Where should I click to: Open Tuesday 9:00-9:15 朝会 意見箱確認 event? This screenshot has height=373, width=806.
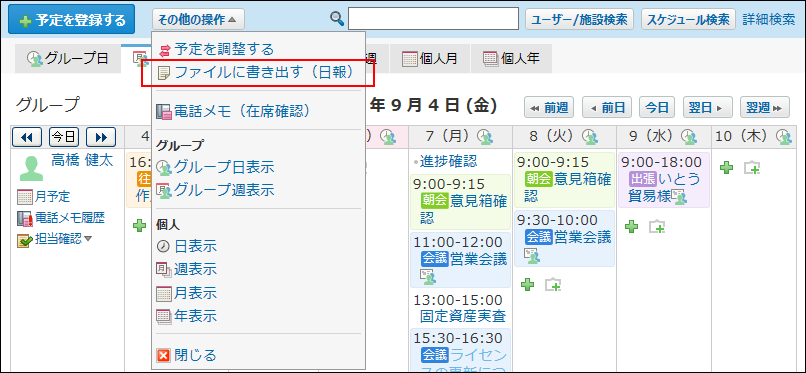click(564, 179)
